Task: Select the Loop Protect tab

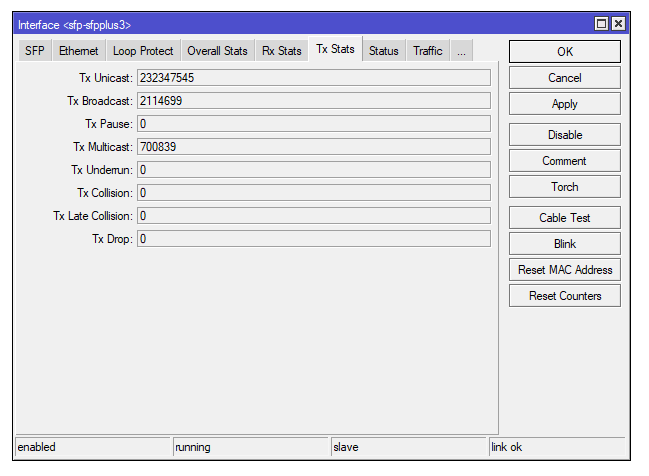Action: click(x=143, y=51)
